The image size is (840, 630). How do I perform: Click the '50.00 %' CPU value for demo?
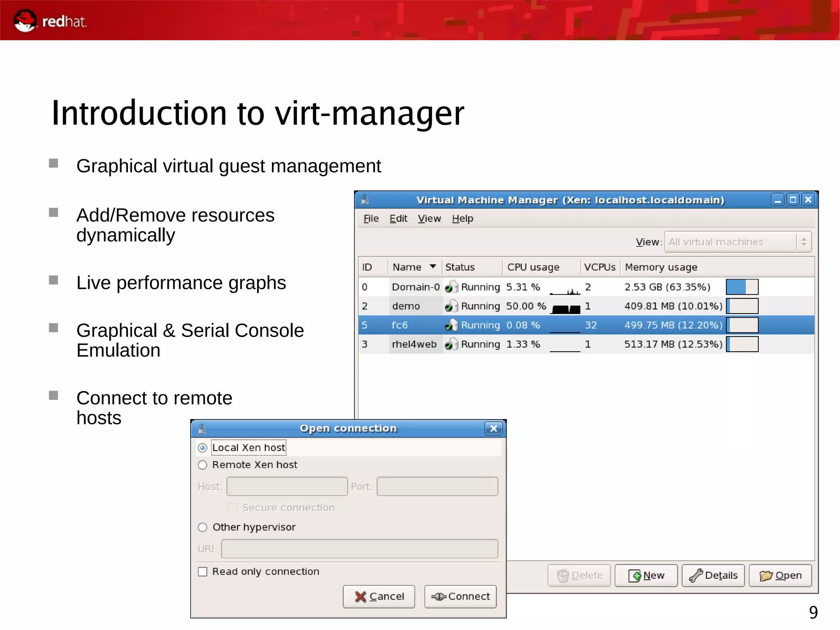pyautogui.click(x=526, y=306)
